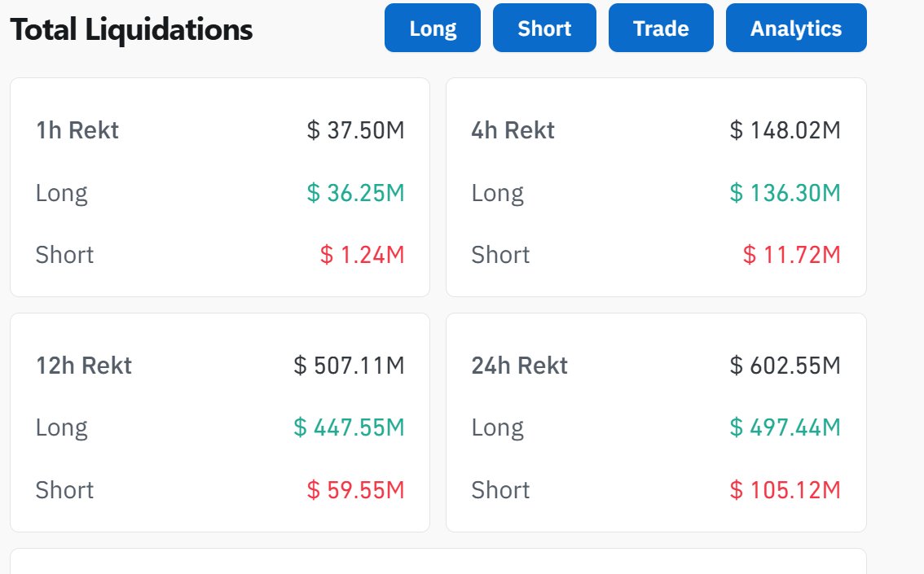This screenshot has height=574, width=924.
Task: Click the Long label in 24h Rekt card
Action: tap(497, 428)
